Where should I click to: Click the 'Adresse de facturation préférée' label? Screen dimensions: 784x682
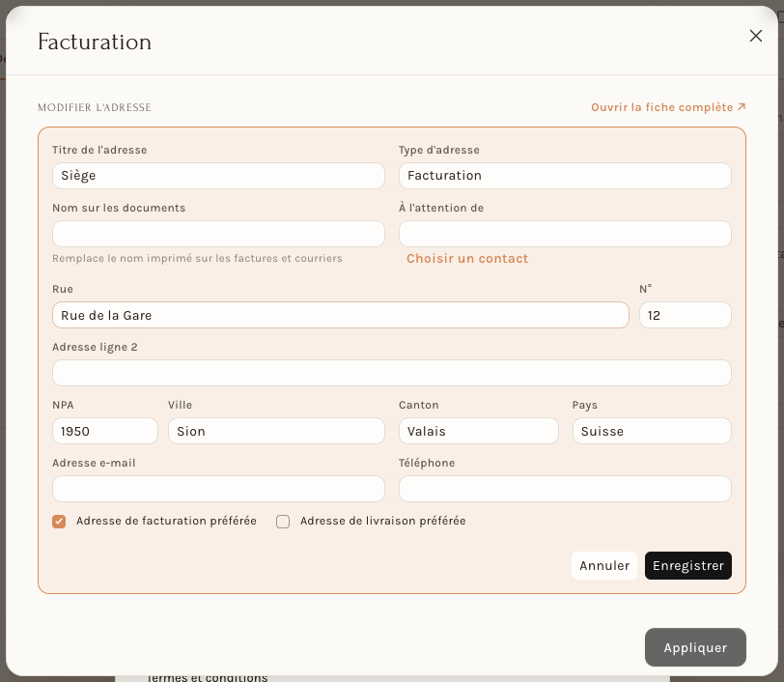(x=166, y=521)
